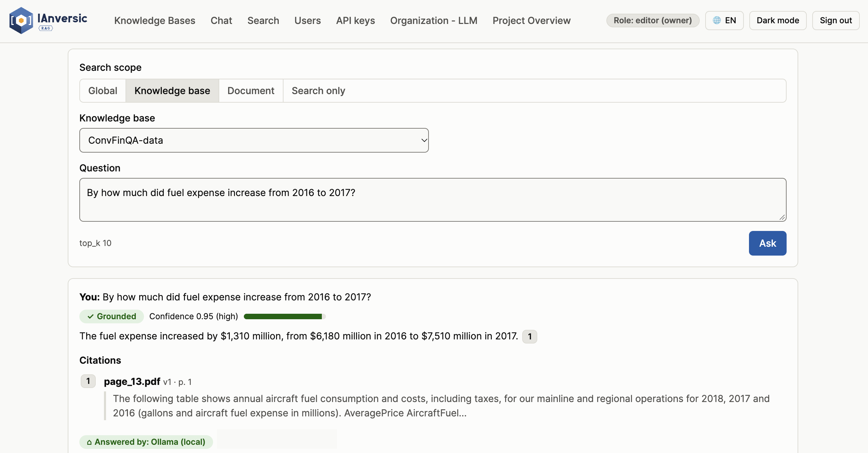Click the fuel expense answer text
This screenshot has width=868, height=453.
pyautogui.click(x=299, y=336)
